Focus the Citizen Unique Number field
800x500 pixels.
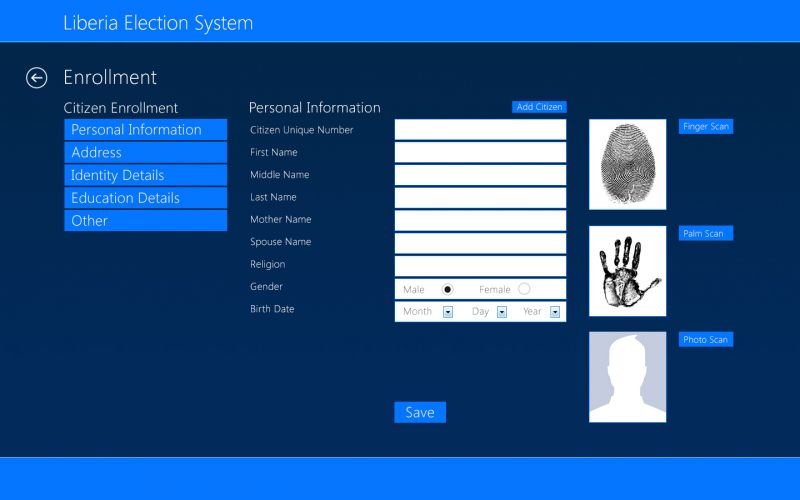(x=480, y=130)
